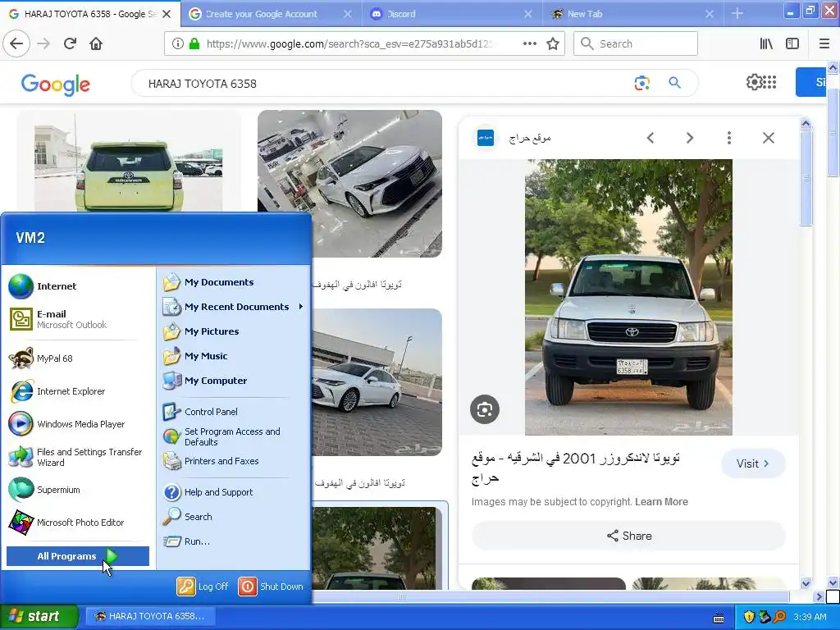
Task: Click the Shut Down button
Action: [x=271, y=587]
